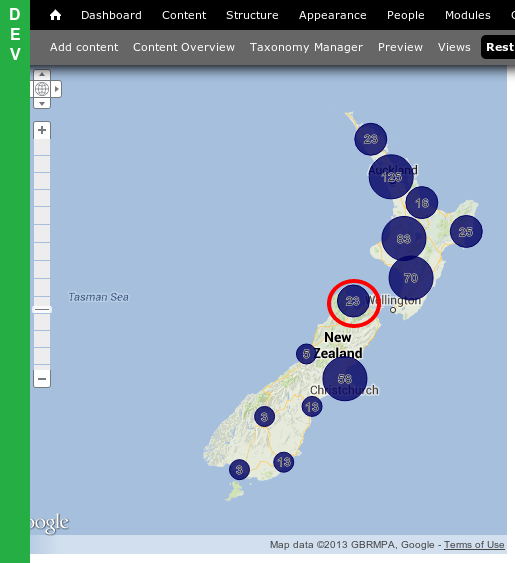Open the 3 cluster at the southern tip
Viewport: 515px width, 563px height.
coord(239,469)
